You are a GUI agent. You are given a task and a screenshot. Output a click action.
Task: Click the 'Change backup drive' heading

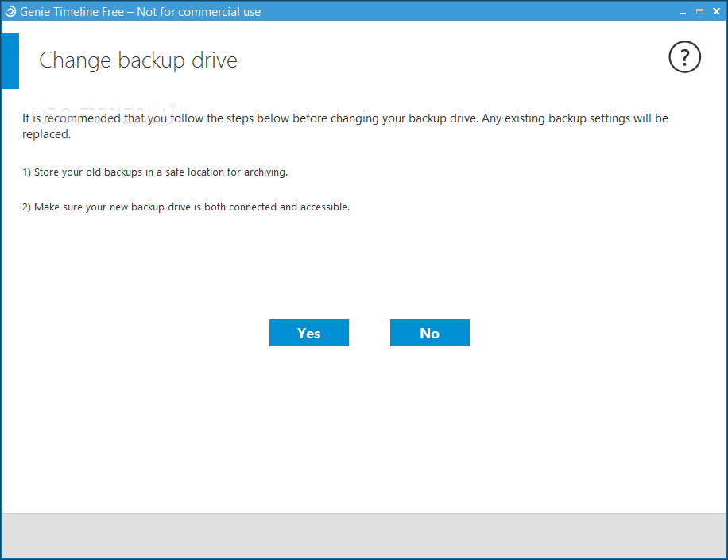(138, 61)
